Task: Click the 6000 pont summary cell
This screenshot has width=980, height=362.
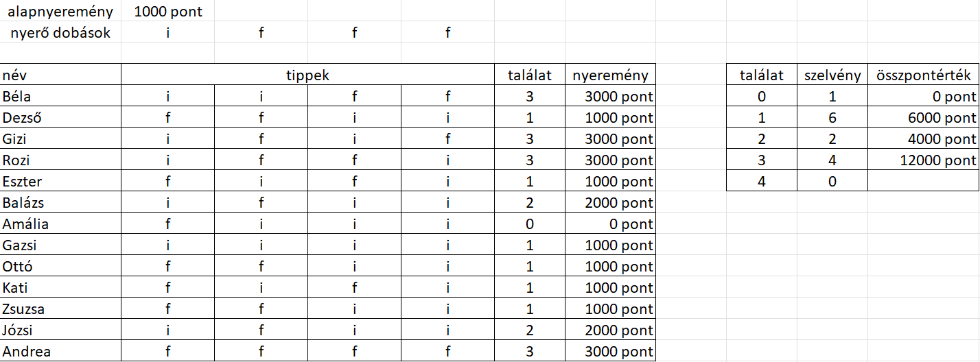Action: [x=922, y=118]
